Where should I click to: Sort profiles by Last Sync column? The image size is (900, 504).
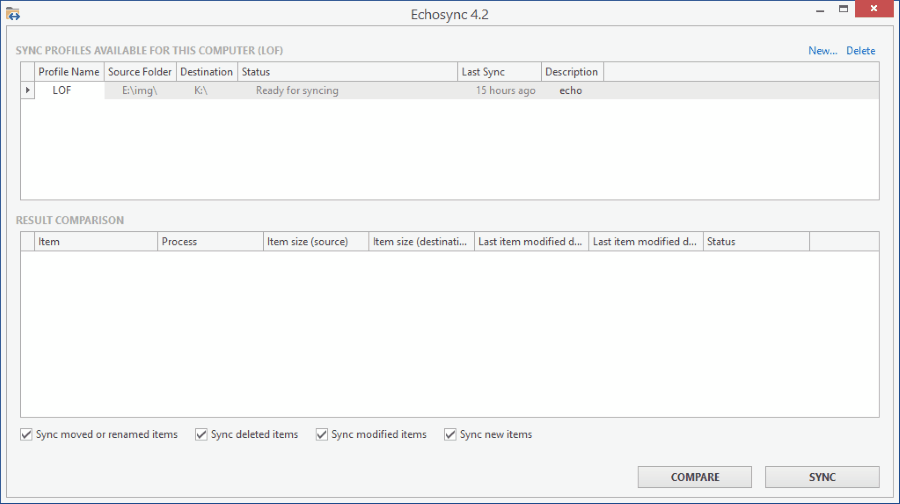point(499,72)
